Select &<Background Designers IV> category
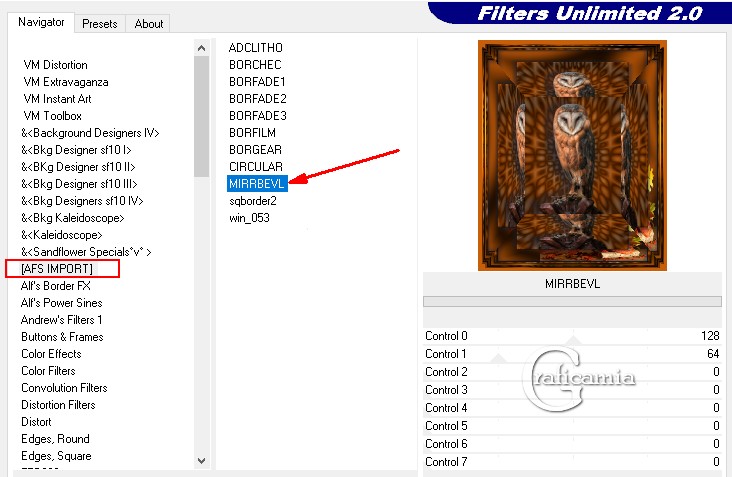 [x=90, y=133]
